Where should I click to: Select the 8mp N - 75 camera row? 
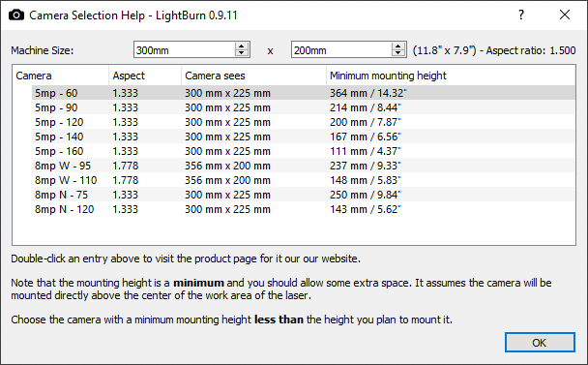[304, 195]
